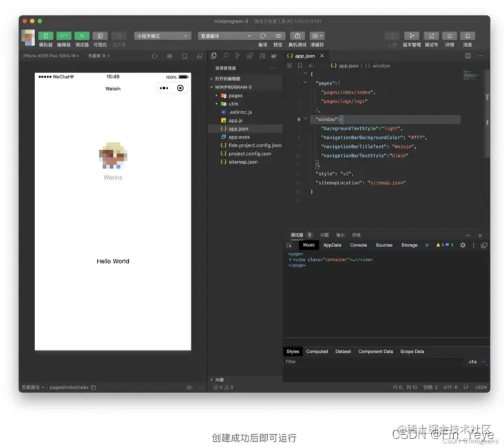This screenshot has width=504, height=448.
Task: Click the save-style icon in the sidebar bar
Action: [x=262, y=56]
